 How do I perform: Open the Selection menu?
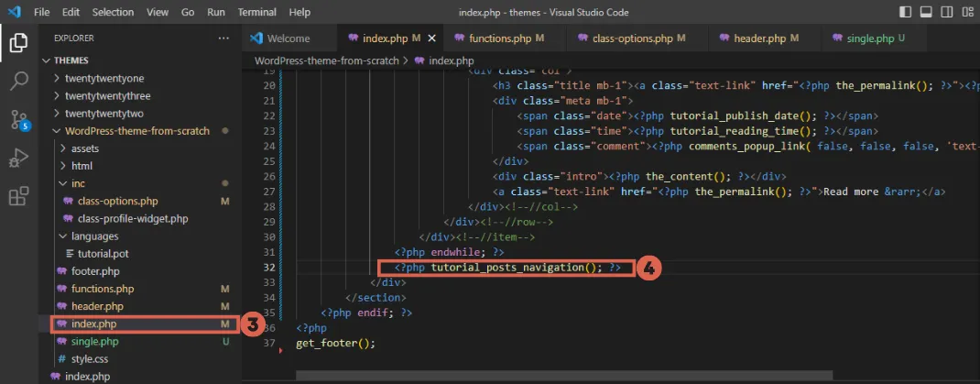pyautogui.click(x=113, y=12)
